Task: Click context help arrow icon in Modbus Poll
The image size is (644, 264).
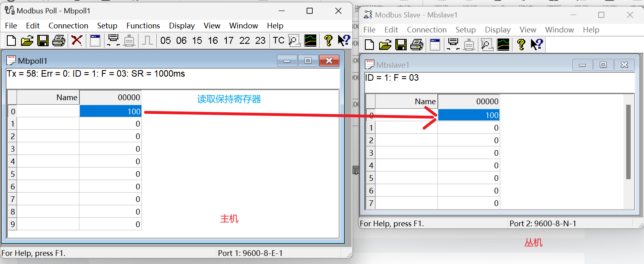Action: 344,41
